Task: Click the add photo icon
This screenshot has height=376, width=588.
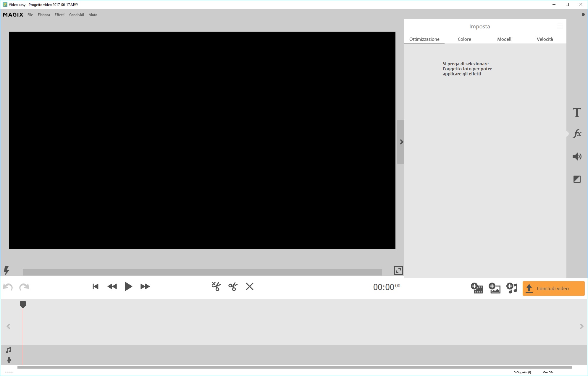Action: click(495, 288)
